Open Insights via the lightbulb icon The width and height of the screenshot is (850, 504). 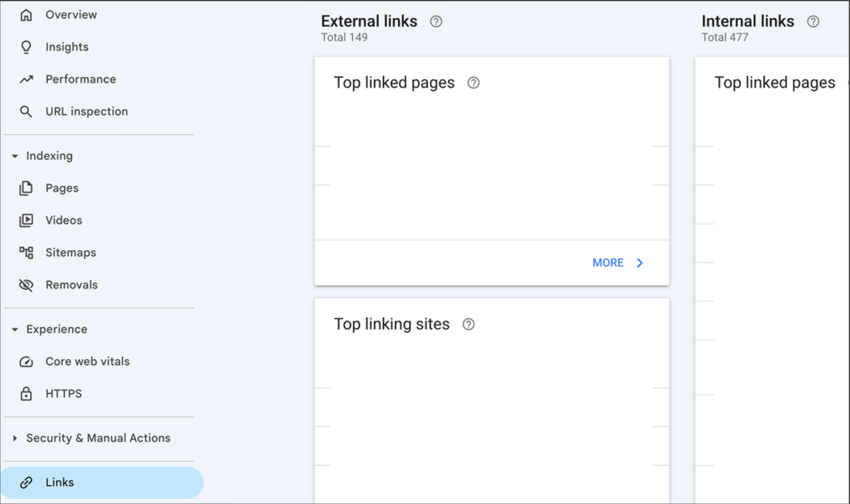pyautogui.click(x=26, y=47)
